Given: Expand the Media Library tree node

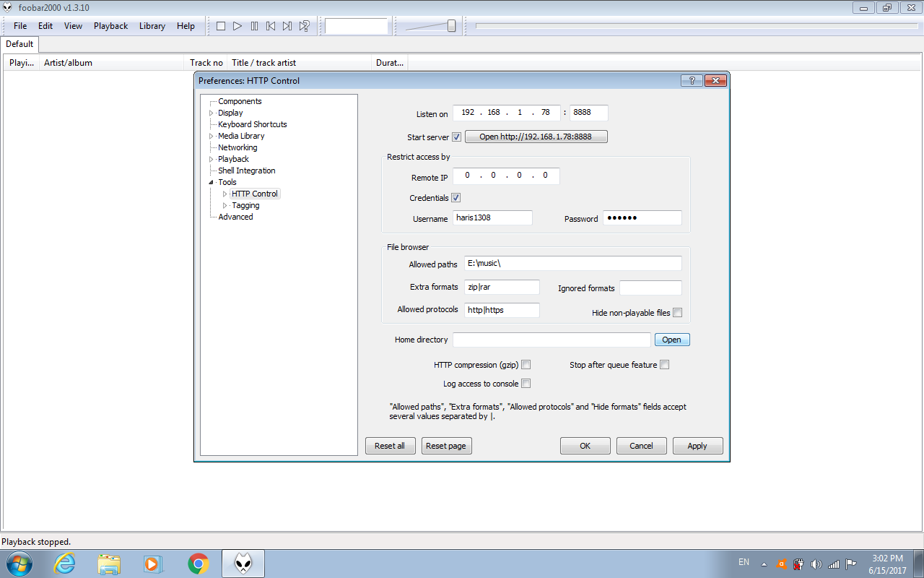Looking at the screenshot, I should [212, 136].
